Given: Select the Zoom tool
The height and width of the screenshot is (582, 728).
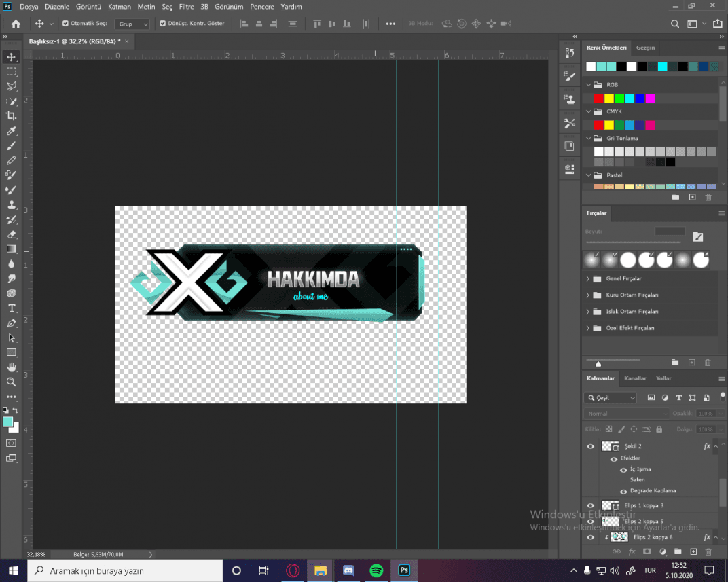Looking at the screenshot, I should (11, 382).
